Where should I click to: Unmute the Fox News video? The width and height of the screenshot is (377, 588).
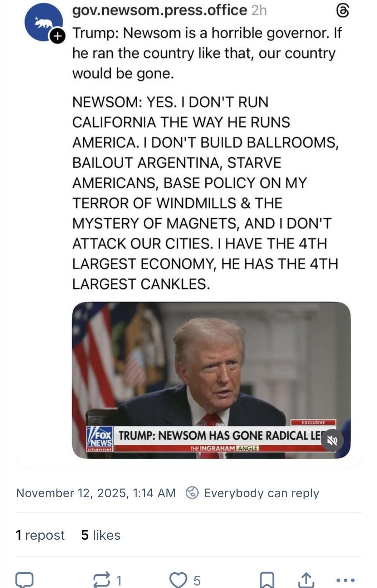332,440
